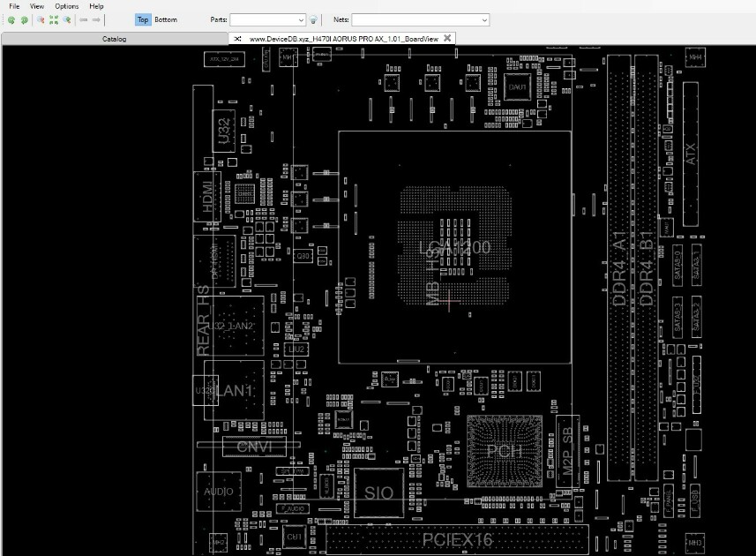The width and height of the screenshot is (756, 556).
Task: Switch to Bottom board side
Action: pos(166,19)
